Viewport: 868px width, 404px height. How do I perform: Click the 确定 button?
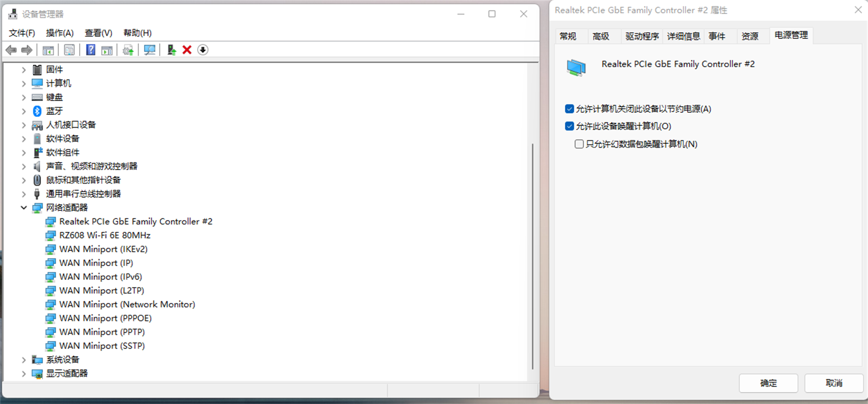click(768, 383)
